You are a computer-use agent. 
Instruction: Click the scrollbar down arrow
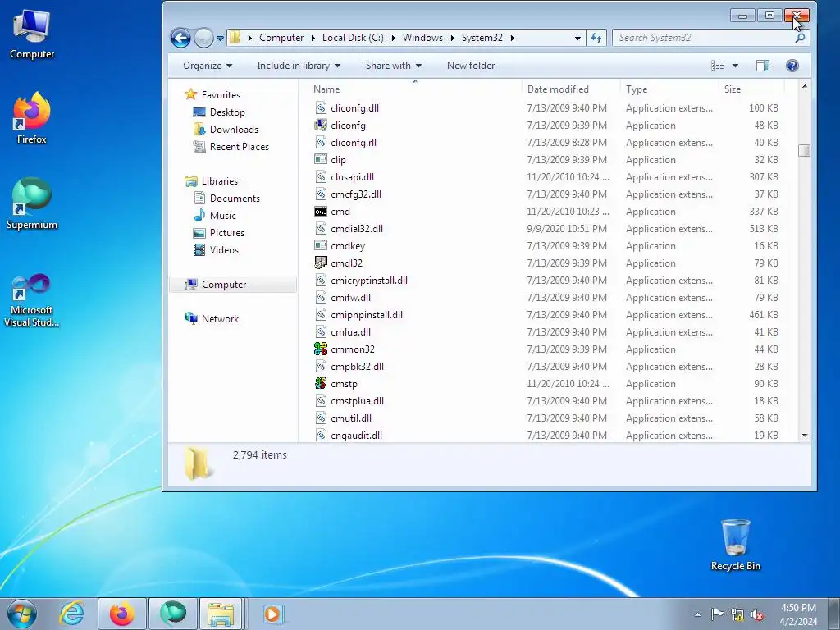tap(805, 436)
